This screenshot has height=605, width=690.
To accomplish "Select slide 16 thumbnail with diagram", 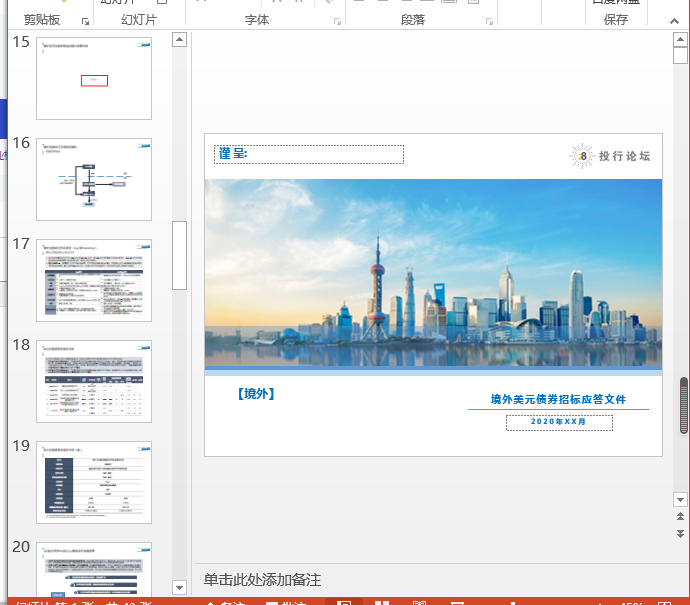I will (x=94, y=179).
